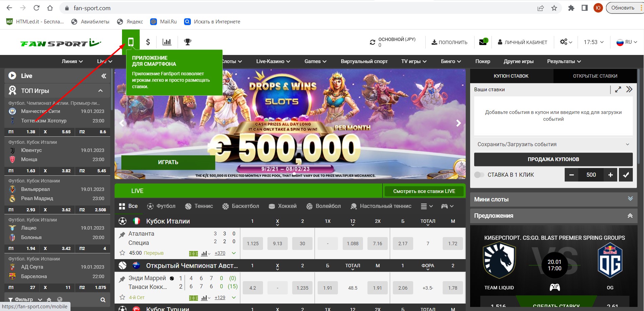Collapse the Live sidebar with double arrow
Viewport: 644px width, 311px height.
tap(104, 76)
